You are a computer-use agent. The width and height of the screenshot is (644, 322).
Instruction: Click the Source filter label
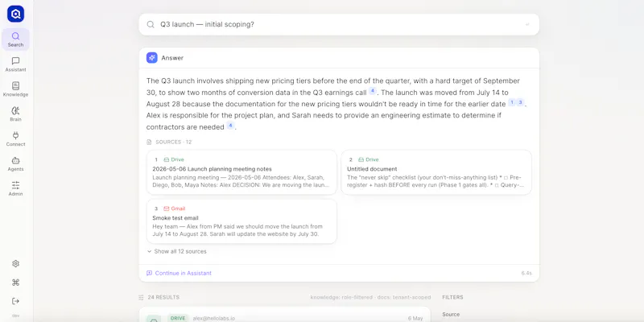point(451,315)
